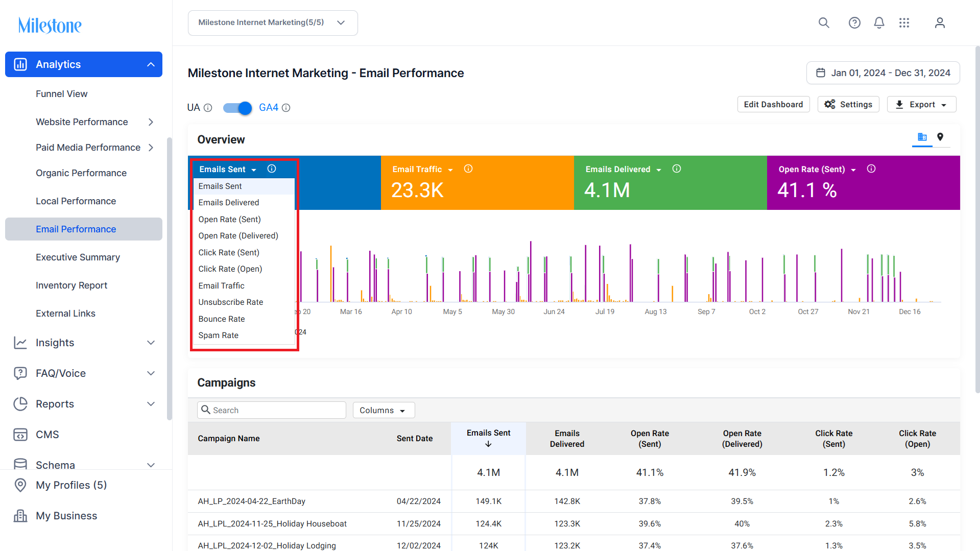The image size is (980, 551).
Task: Open the Columns dropdown
Action: tap(384, 410)
